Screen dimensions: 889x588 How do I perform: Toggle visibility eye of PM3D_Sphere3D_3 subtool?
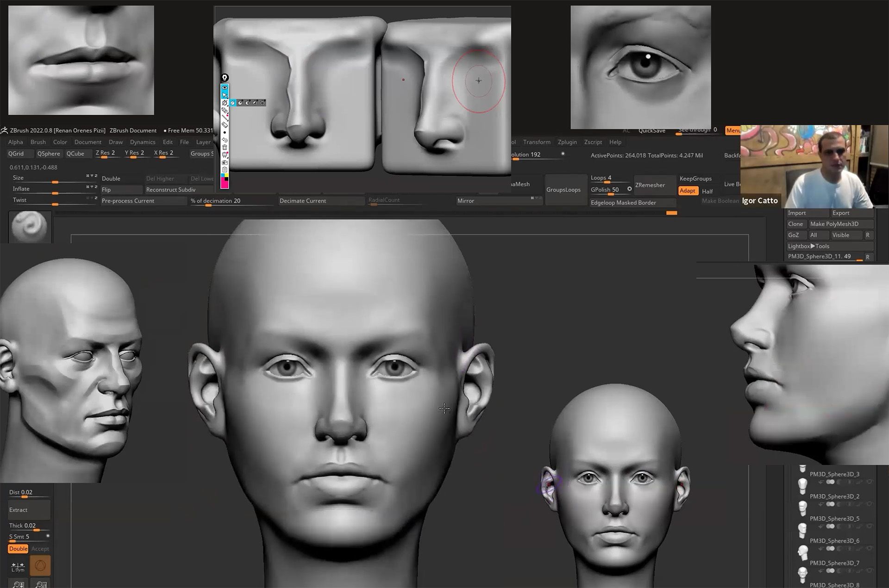point(869,482)
